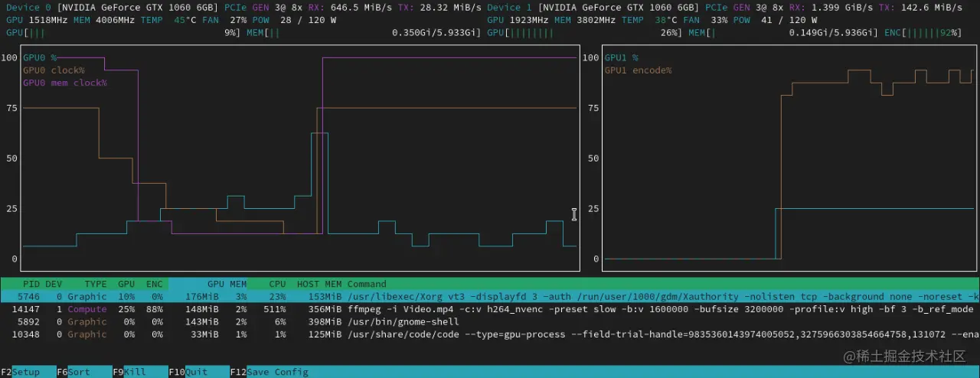The image size is (980, 378).
Task: Click the Device 1 FAN 33% reading
Action: point(705,20)
